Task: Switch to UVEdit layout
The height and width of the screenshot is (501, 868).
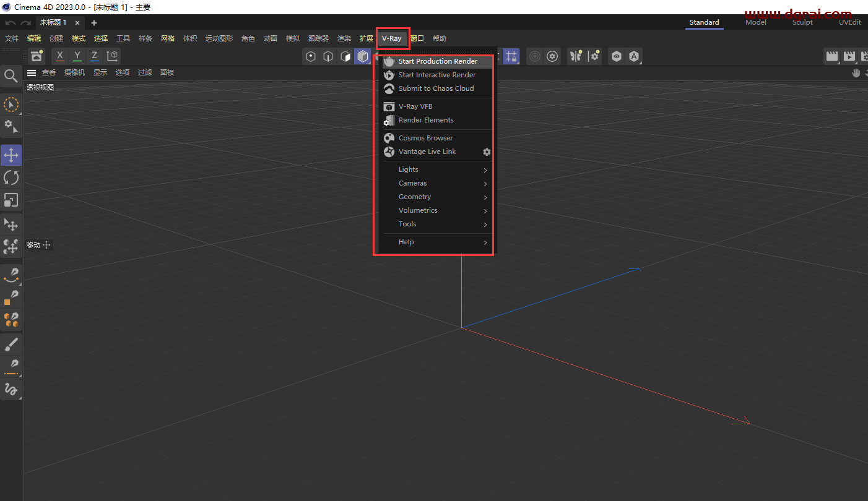Action: (849, 22)
